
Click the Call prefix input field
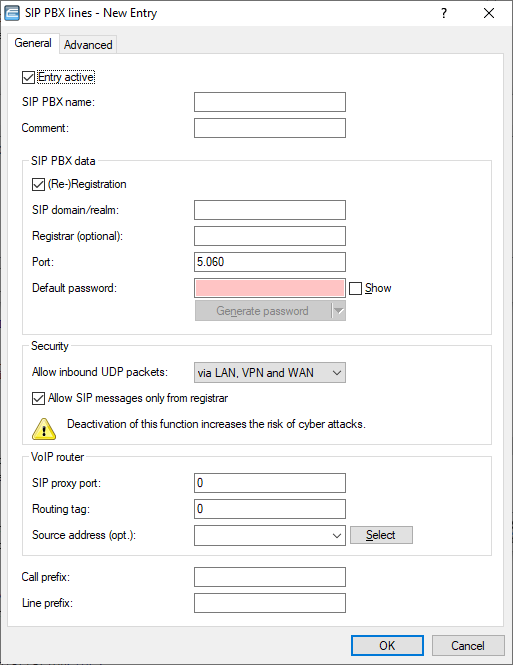pos(270,577)
